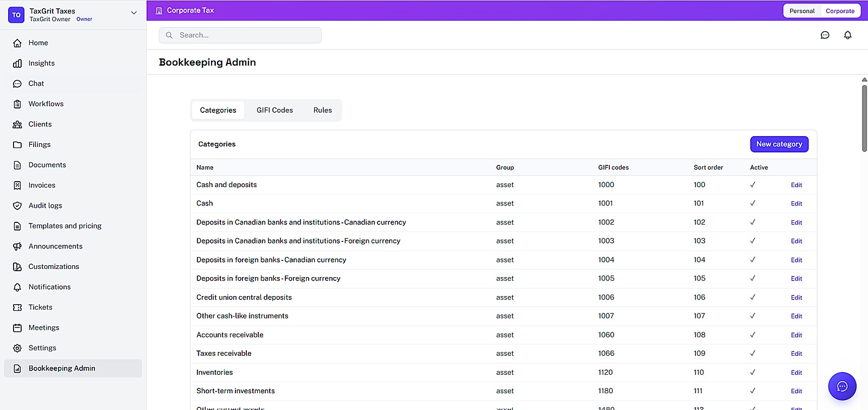Viewport: 868px width, 410px height.
Task: Edit the Inventories category row
Action: (x=796, y=373)
